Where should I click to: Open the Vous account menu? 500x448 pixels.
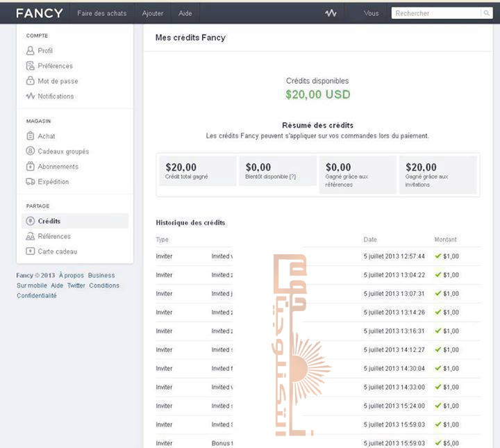[371, 13]
